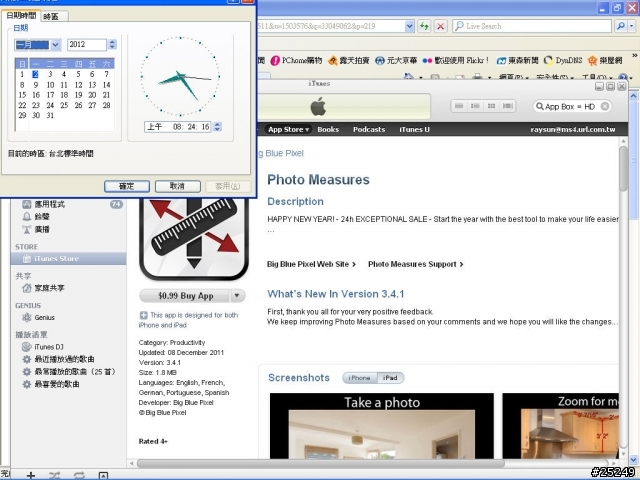This screenshot has width=640, height=480.
Task: Select day 15 in the calendar
Action: pos(22,95)
